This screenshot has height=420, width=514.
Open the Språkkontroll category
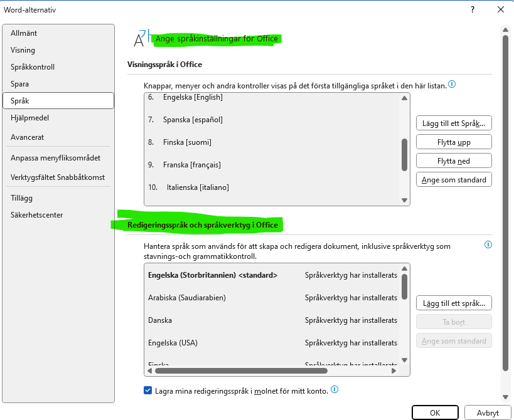tap(58, 67)
